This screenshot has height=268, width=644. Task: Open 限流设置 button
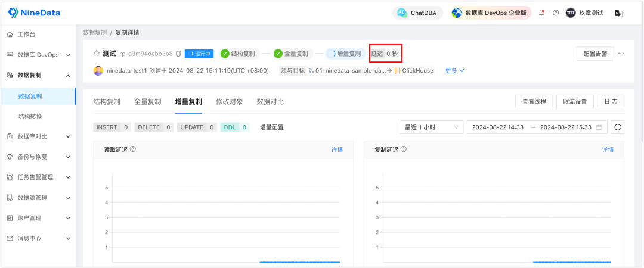575,102
